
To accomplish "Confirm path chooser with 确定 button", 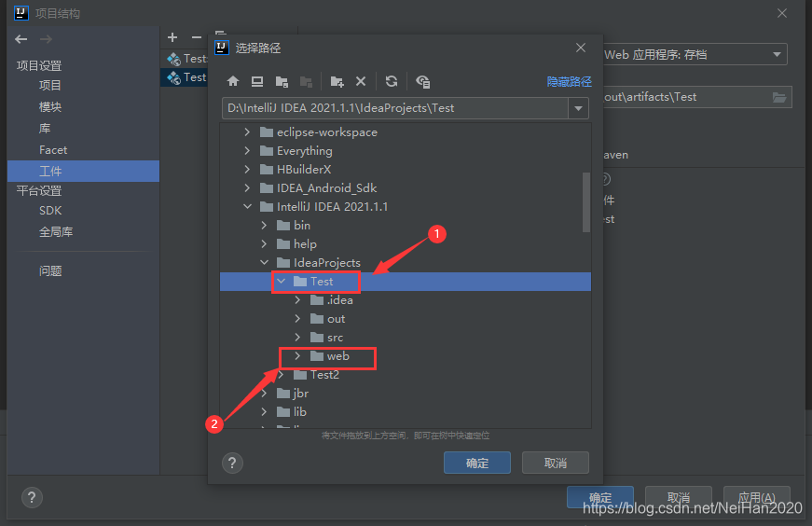I will point(477,463).
